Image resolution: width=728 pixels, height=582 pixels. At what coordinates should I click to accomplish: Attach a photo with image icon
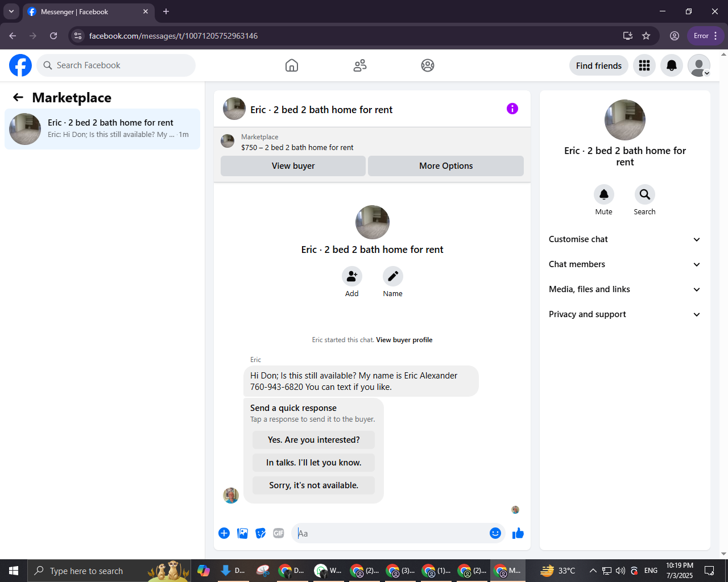tap(242, 533)
